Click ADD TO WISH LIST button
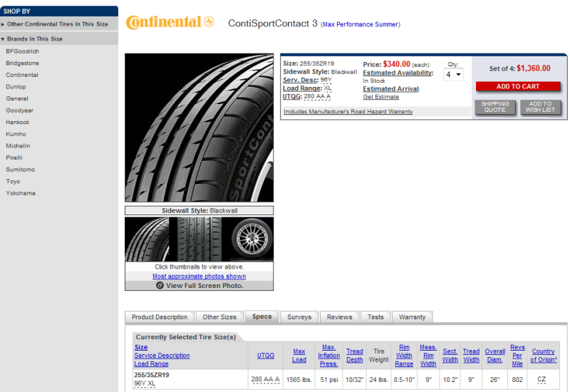Viewport: 570px width, 392px height. [x=540, y=107]
